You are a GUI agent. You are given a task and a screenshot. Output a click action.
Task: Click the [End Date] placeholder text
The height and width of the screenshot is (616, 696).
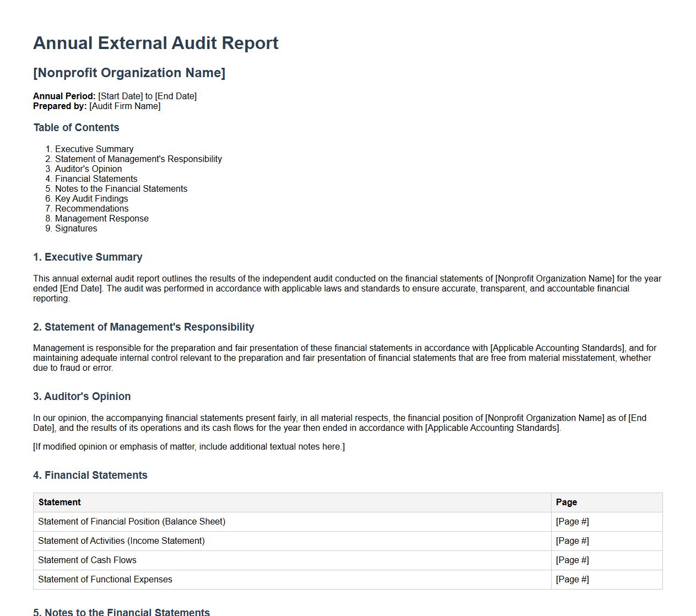click(176, 95)
